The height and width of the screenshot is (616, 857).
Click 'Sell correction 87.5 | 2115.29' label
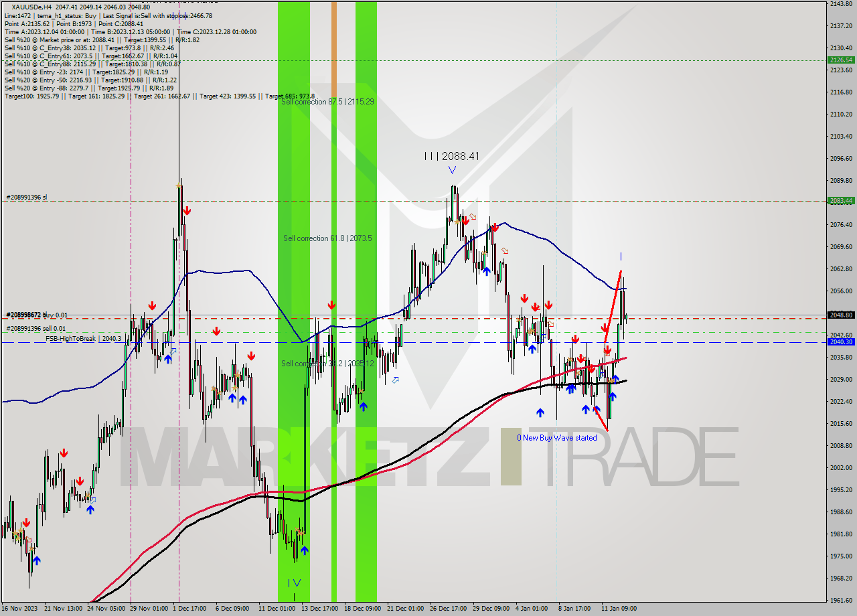327,102
